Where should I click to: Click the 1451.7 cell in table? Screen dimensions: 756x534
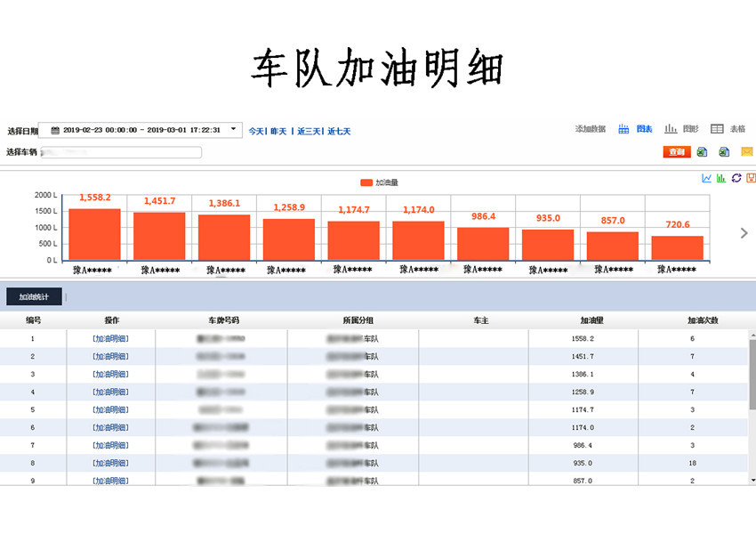pos(583,357)
